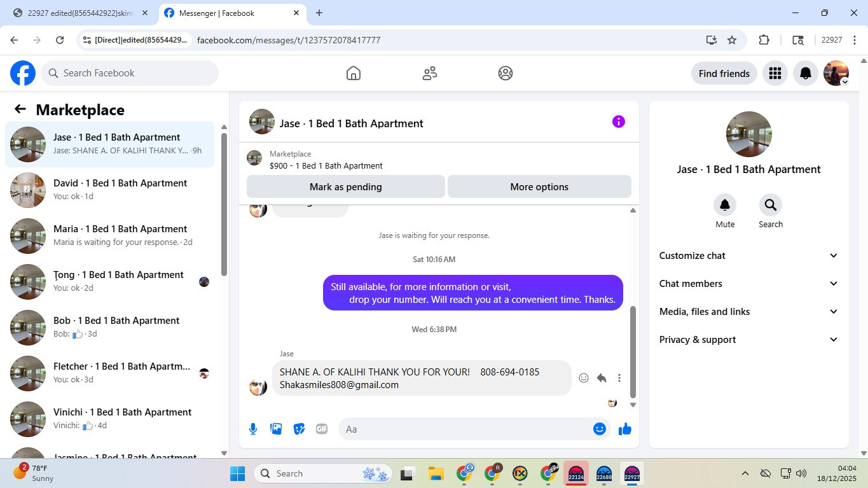Click the Search Facebook field
868x488 pixels.
(130, 73)
